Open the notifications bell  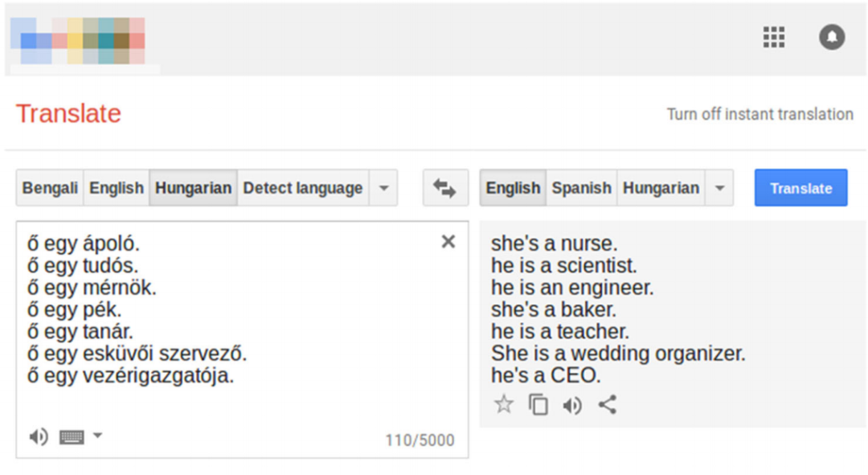pos(832,37)
